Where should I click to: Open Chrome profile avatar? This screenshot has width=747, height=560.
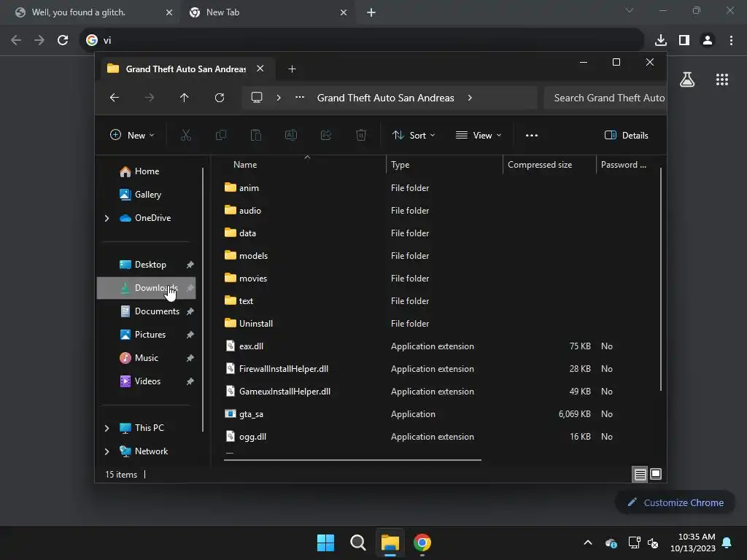pyautogui.click(x=708, y=40)
